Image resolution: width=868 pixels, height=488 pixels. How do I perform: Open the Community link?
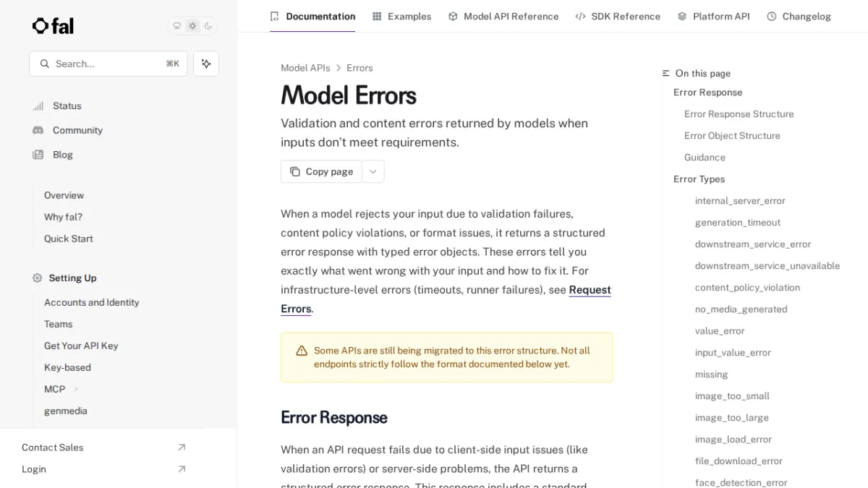click(77, 130)
